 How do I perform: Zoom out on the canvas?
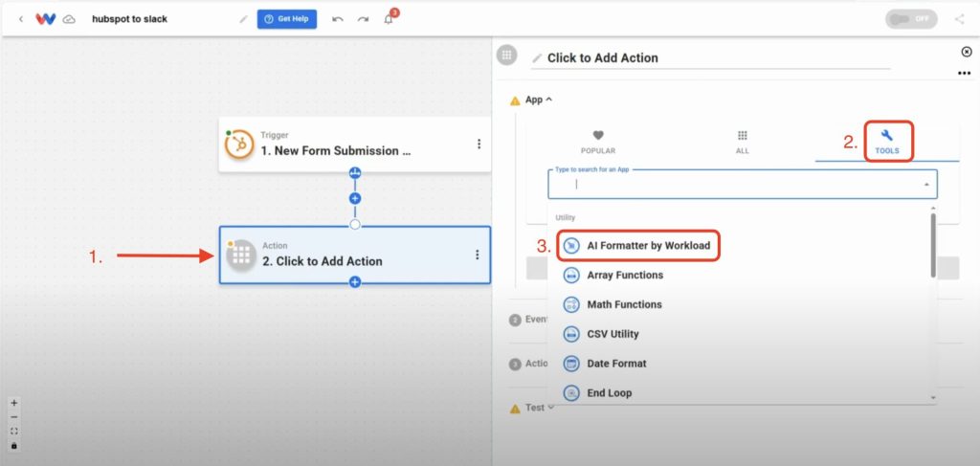click(x=14, y=417)
